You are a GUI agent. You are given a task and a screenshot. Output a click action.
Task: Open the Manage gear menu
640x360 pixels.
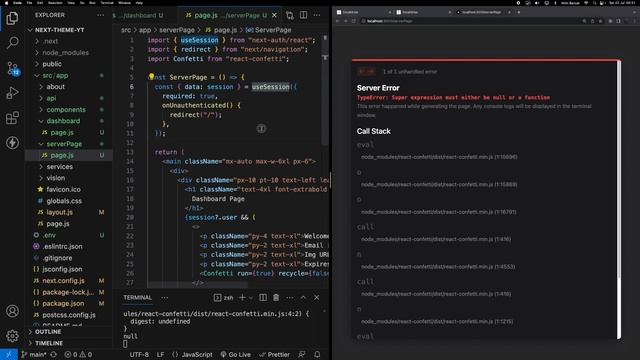tap(12, 336)
